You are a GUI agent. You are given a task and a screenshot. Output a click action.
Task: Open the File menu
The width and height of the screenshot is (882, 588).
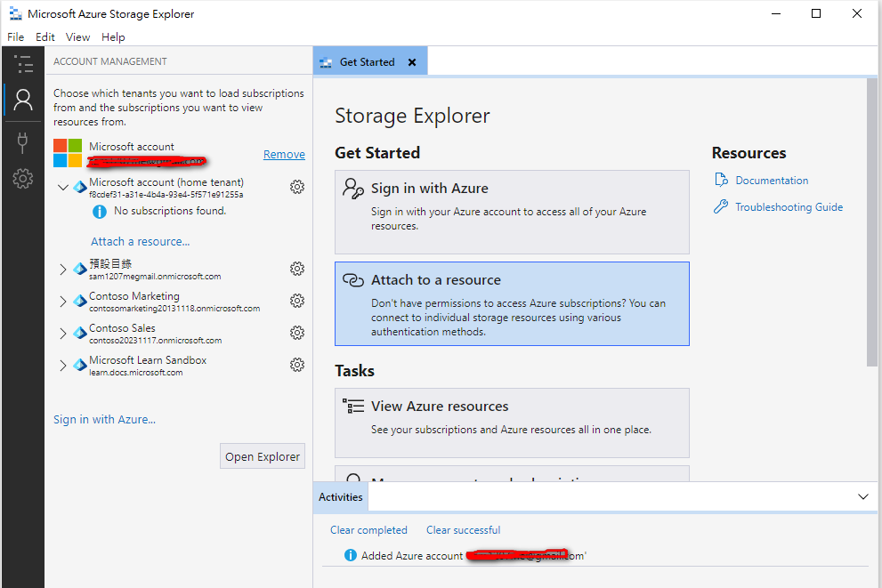(16, 37)
